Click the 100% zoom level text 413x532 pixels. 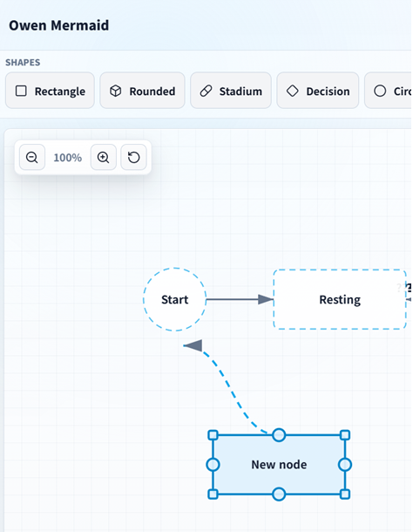[68, 158]
